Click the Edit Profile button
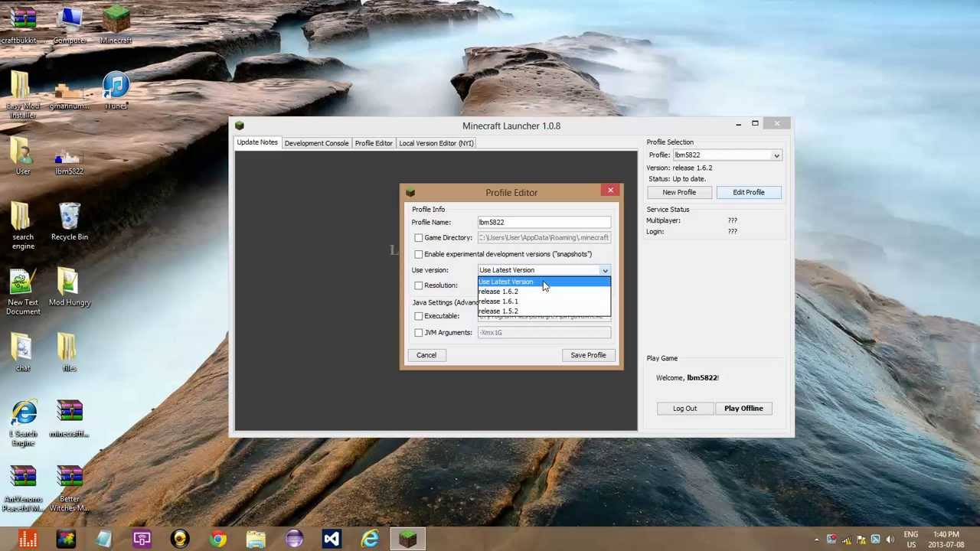980x551 pixels. (x=749, y=192)
